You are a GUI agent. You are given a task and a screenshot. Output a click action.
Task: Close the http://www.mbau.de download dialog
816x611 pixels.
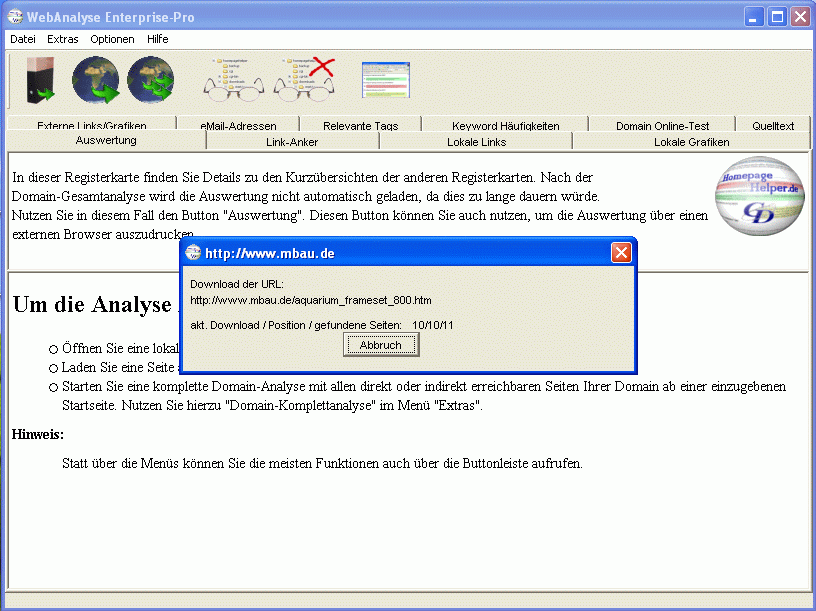coord(621,253)
